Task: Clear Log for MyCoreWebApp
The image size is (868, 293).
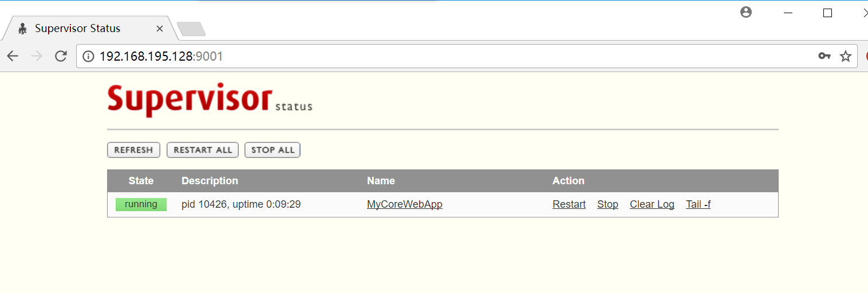Action: pyautogui.click(x=652, y=204)
